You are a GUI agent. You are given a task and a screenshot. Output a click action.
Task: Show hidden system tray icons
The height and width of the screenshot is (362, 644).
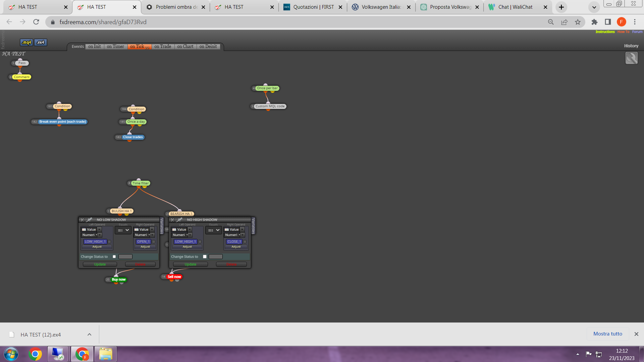578,354
